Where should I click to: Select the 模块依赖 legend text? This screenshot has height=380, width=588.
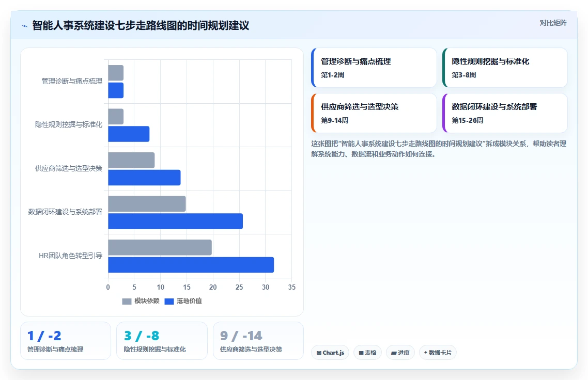tap(147, 301)
